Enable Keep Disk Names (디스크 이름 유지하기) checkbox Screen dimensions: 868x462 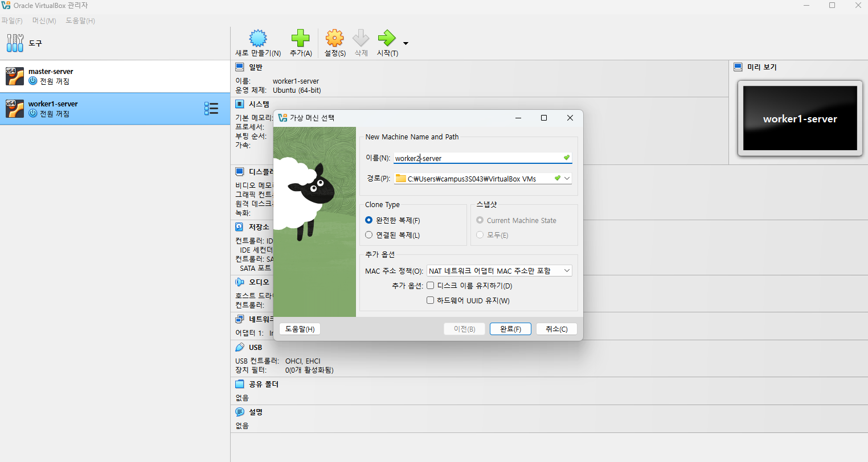click(431, 286)
